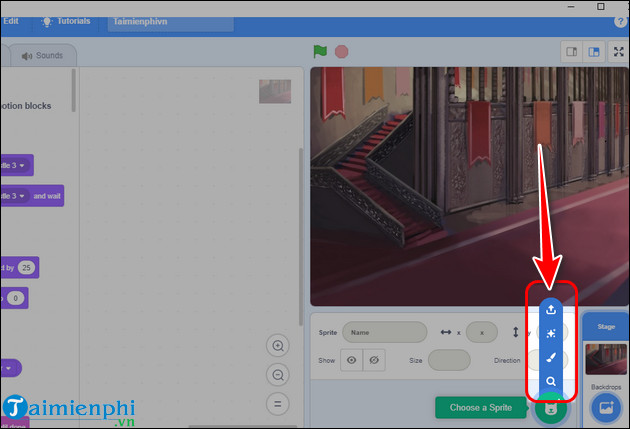Click the green Choose a Sprite cat button

point(551,409)
